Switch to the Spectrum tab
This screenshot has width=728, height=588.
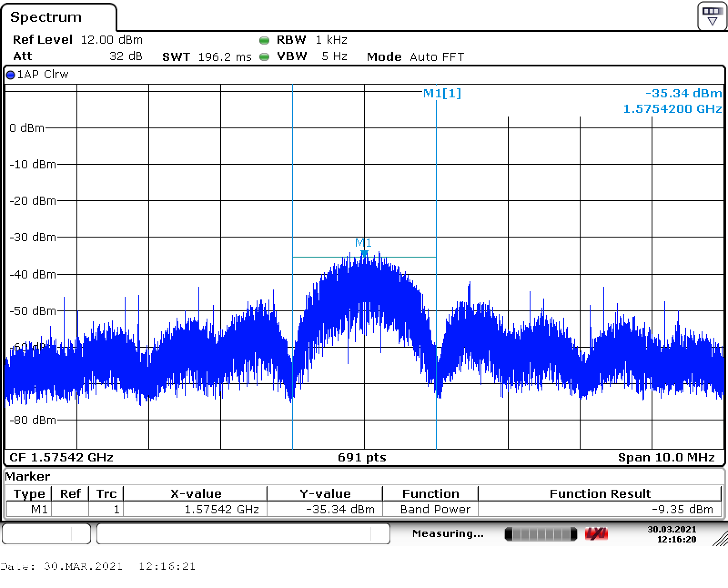pos(46,17)
